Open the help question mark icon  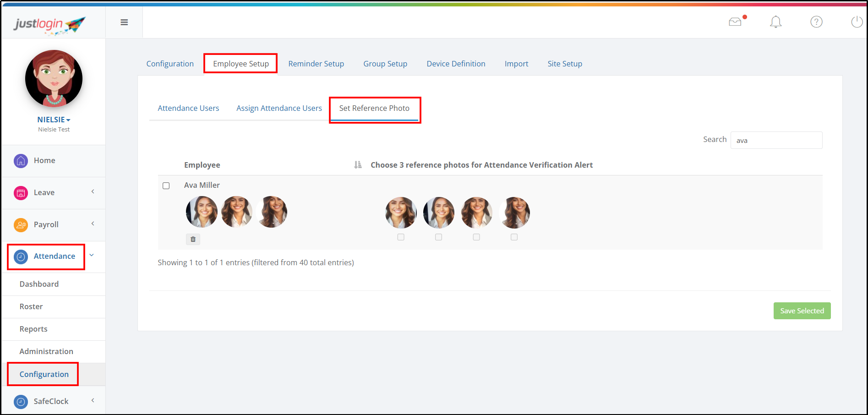point(816,22)
